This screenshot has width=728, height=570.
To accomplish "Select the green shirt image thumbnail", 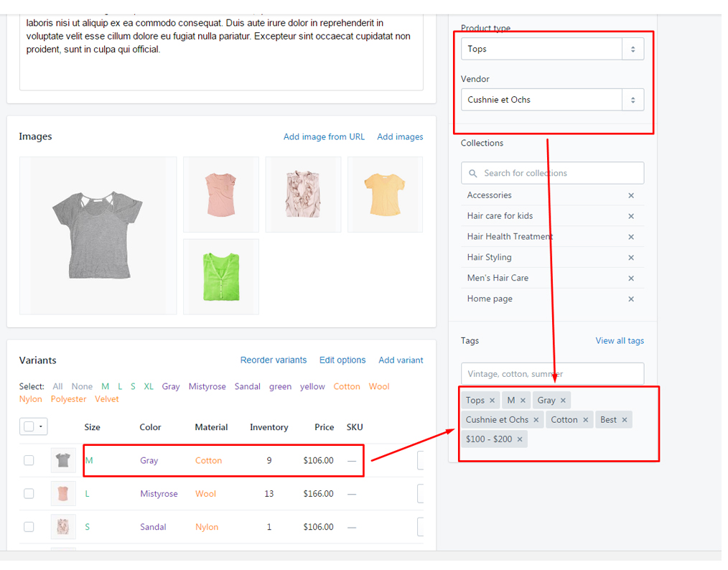I will click(220, 276).
